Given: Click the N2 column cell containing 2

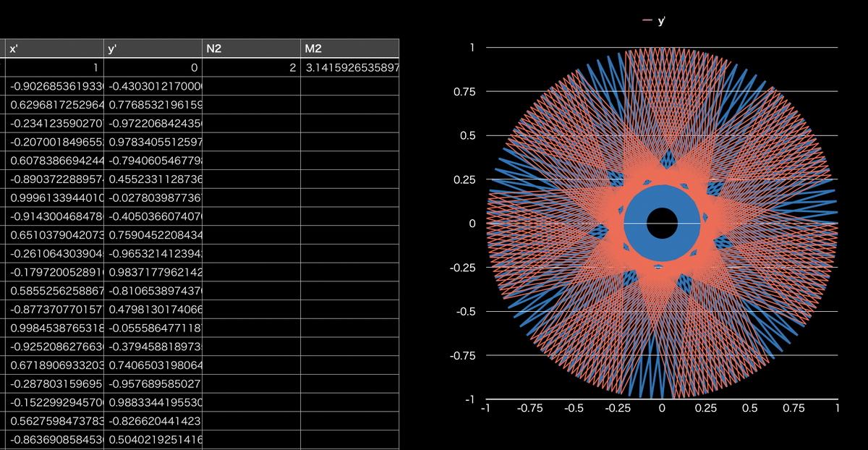Looking at the screenshot, I should click(252, 67).
